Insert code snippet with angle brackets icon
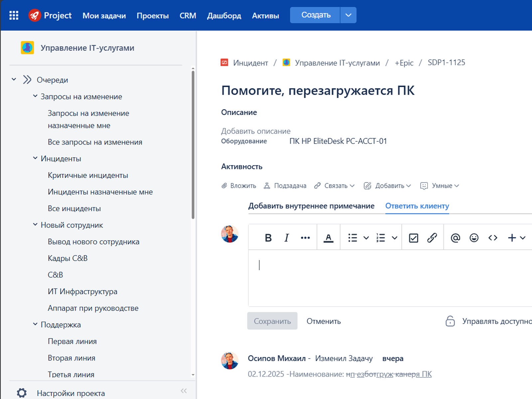Screen dimensions: 532x399 click(493, 238)
